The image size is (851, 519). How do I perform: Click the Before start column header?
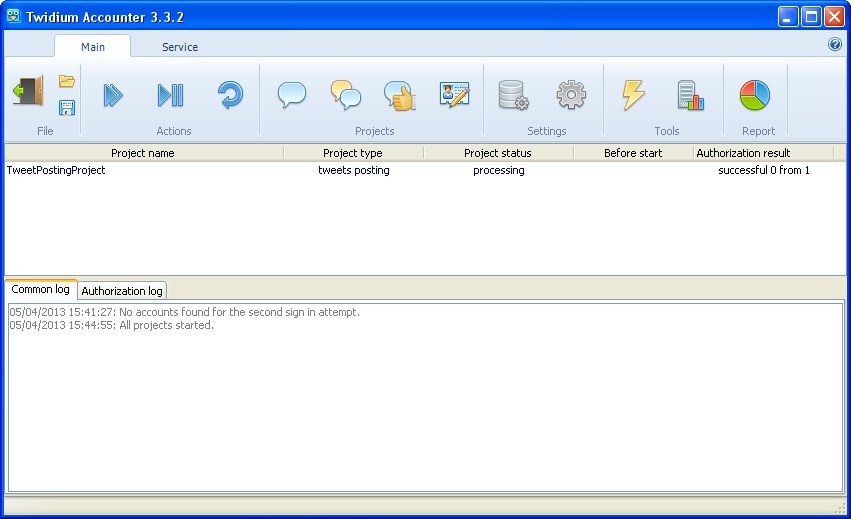pyautogui.click(x=633, y=153)
